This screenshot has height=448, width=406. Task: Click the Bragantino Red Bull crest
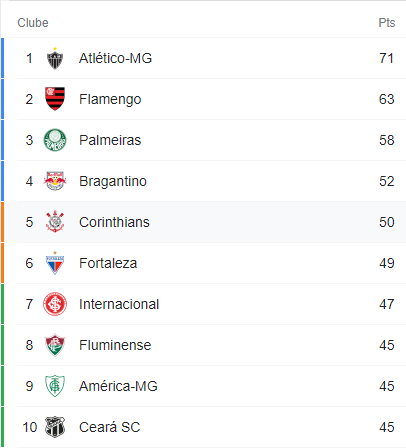tap(55, 181)
